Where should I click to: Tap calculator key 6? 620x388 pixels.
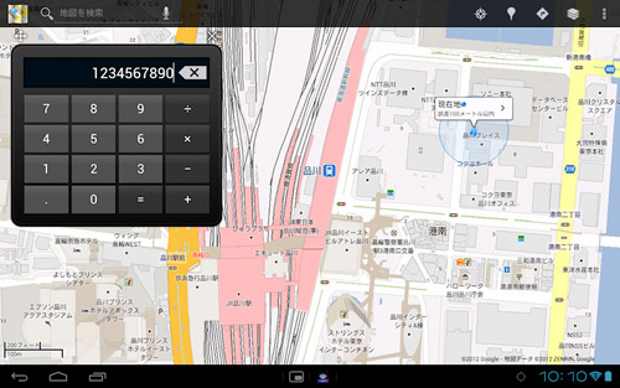pyautogui.click(x=140, y=139)
